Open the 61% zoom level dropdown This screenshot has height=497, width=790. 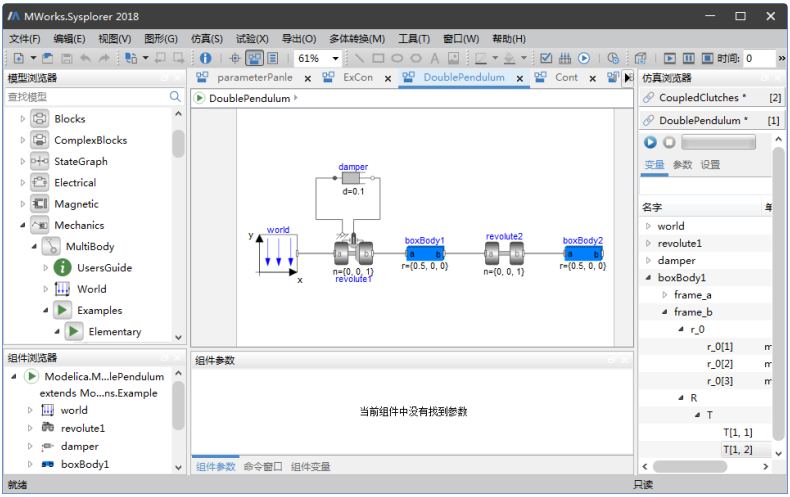tap(336, 59)
